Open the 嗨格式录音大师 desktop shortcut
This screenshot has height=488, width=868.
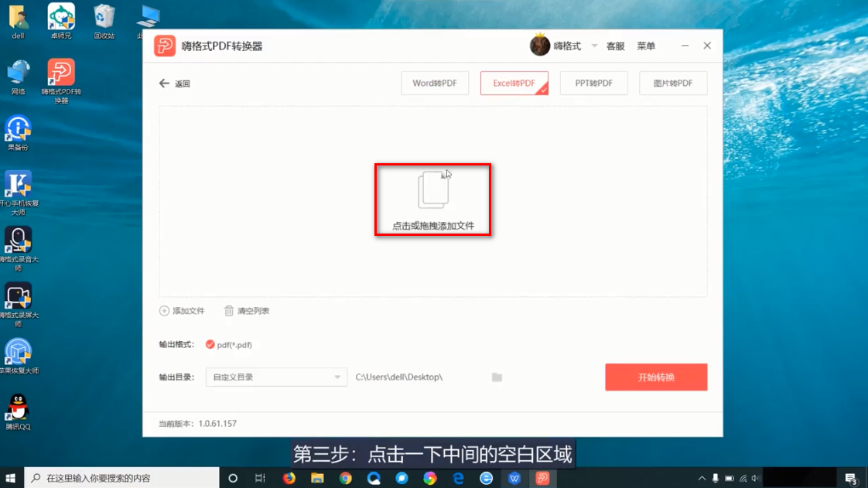pyautogui.click(x=18, y=240)
